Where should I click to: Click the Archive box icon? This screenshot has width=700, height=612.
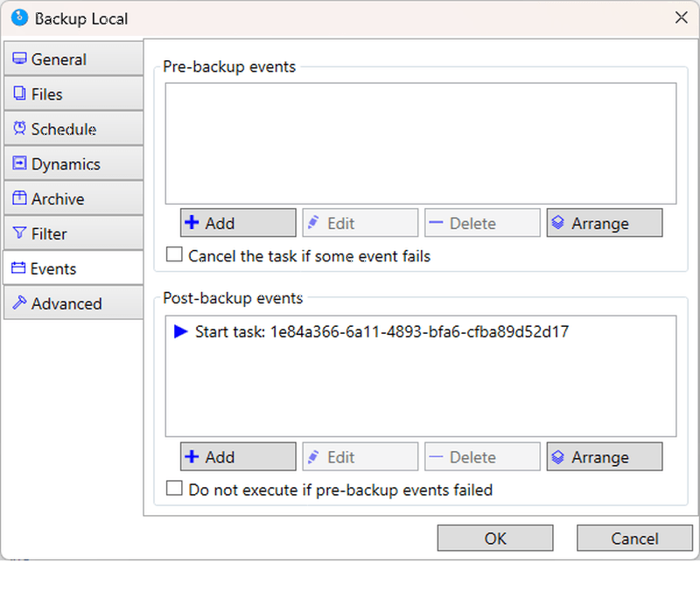coord(19,198)
